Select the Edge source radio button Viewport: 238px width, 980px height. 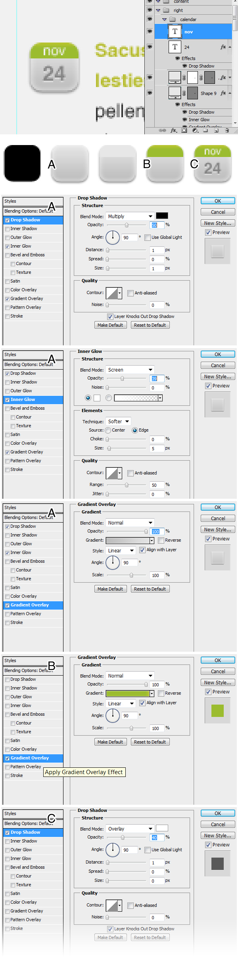point(135,430)
